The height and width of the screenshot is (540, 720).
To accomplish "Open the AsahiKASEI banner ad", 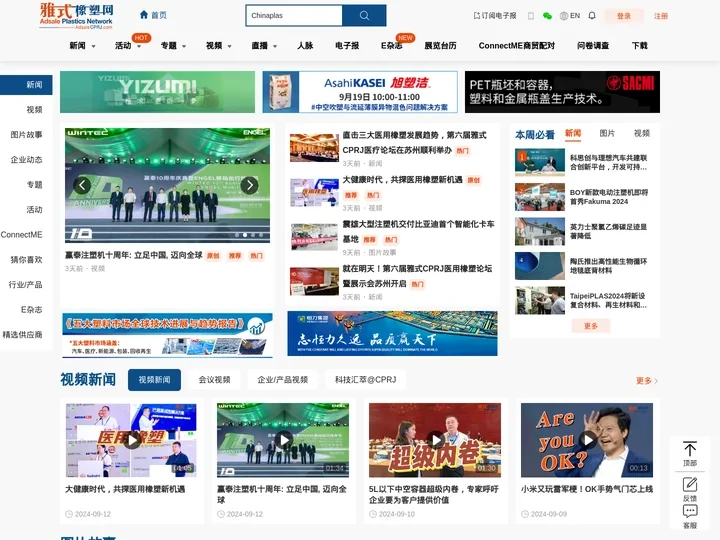I will click(360, 92).
